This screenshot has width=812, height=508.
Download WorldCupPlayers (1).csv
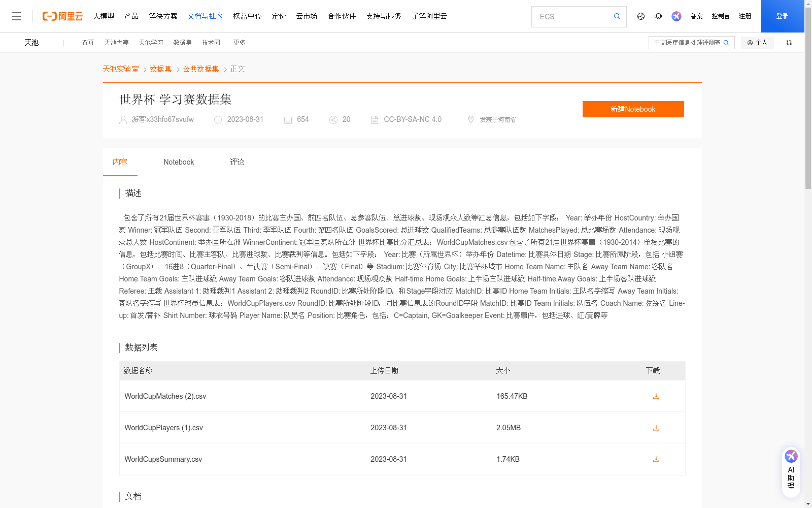pos(656,428)
